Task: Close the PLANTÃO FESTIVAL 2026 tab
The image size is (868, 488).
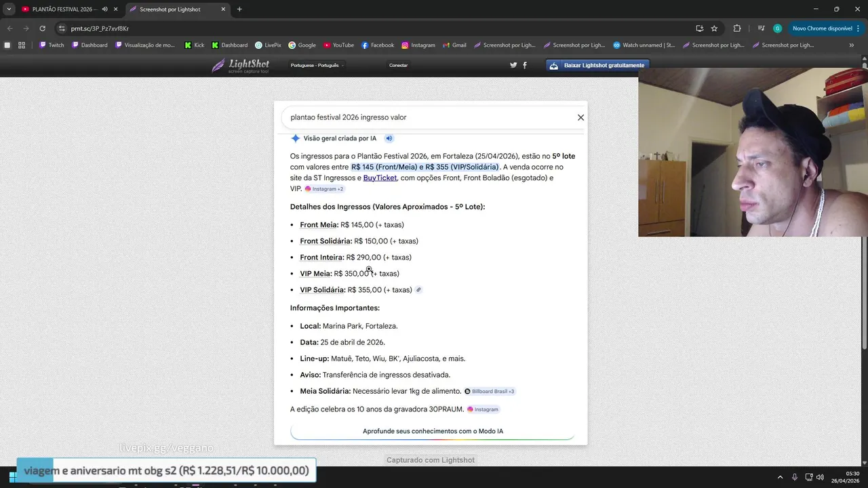Action: 116,9
